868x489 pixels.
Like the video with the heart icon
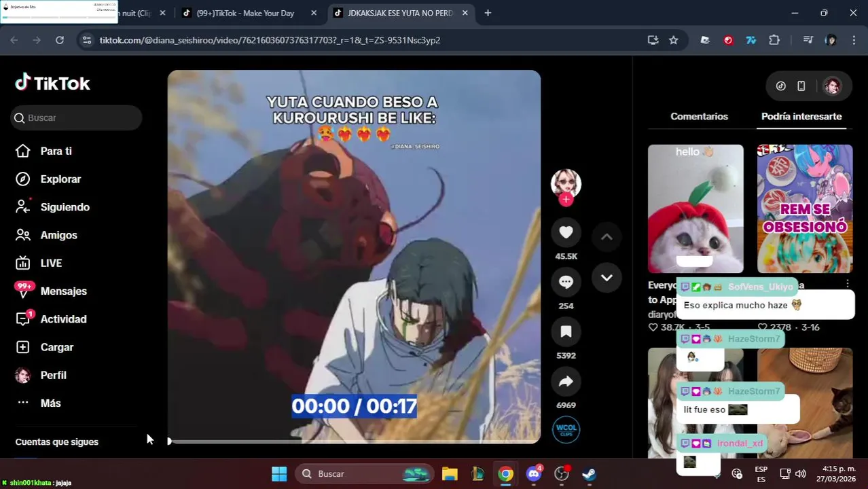[x=566, y=232]
